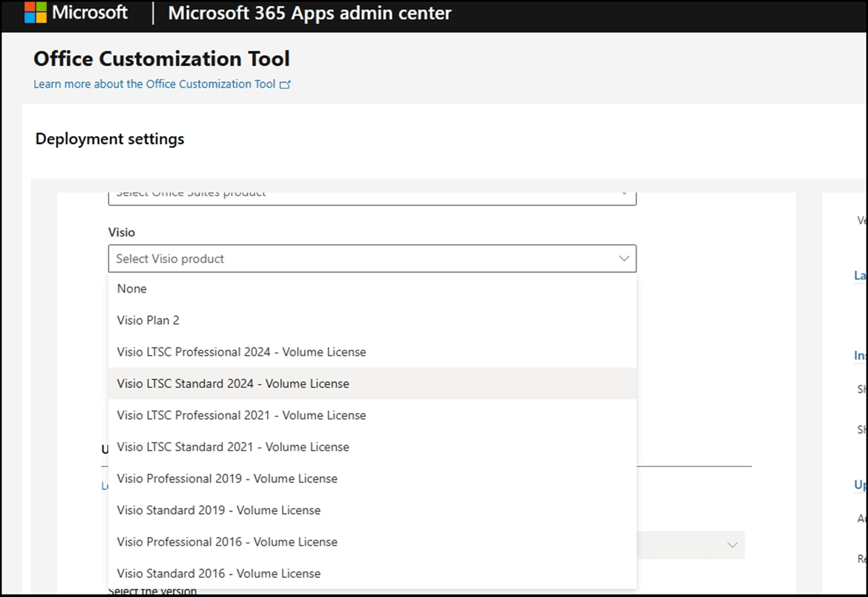868x597 pixels.
Task: Open Learn more about Office Customization Tool link
Action: point(154,84)
